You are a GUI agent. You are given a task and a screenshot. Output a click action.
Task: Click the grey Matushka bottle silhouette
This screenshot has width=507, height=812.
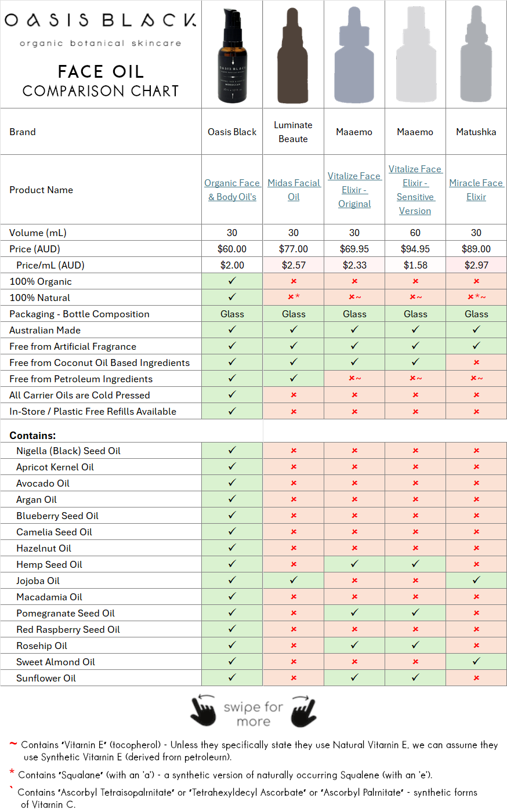[476, 55]
